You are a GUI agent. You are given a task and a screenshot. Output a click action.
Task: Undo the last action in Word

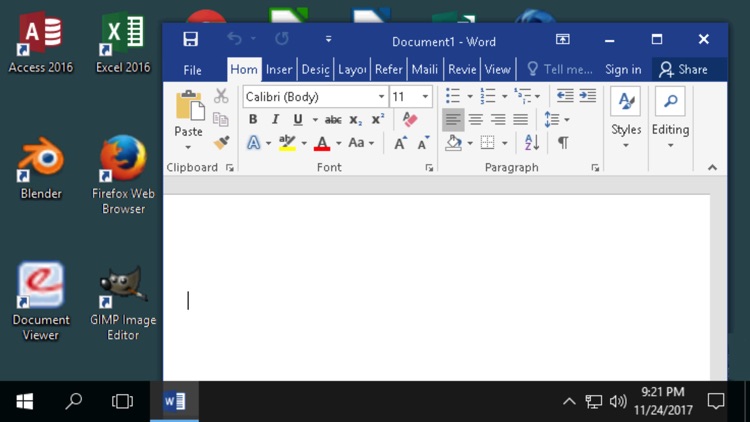pyautogui.click(x=234, y=38)
